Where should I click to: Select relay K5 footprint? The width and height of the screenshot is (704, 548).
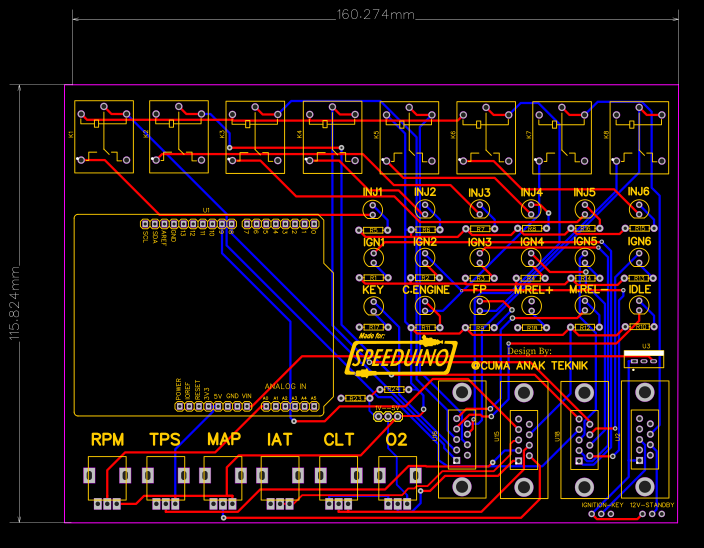(x=409, y=138)
